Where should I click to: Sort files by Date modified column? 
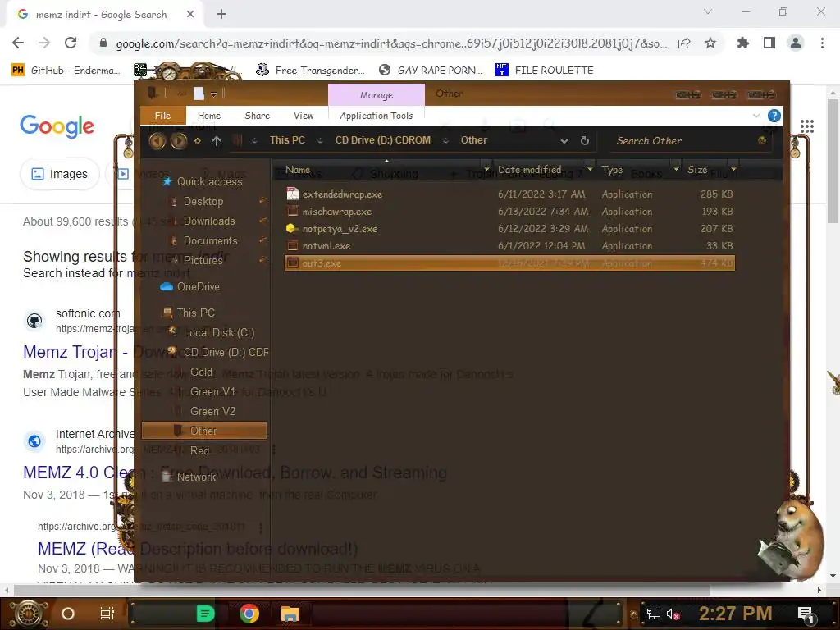coord(529,170)
